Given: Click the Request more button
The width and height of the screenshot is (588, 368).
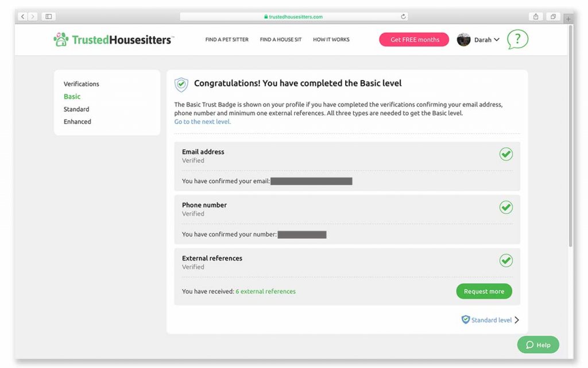Looking at the screenshot, I should 484,292.
